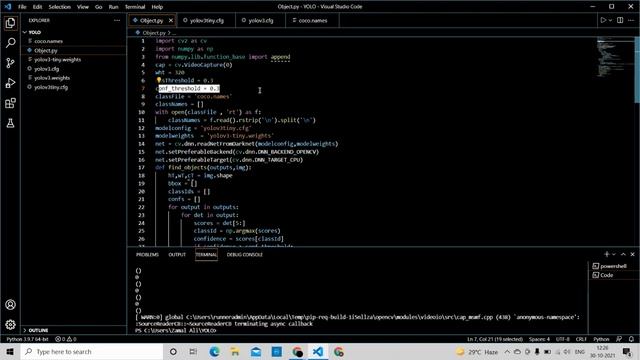The width and height of the screenshot is (640, 360).
Task: Change language mode Python in status bar
Action: pos(601,339)
